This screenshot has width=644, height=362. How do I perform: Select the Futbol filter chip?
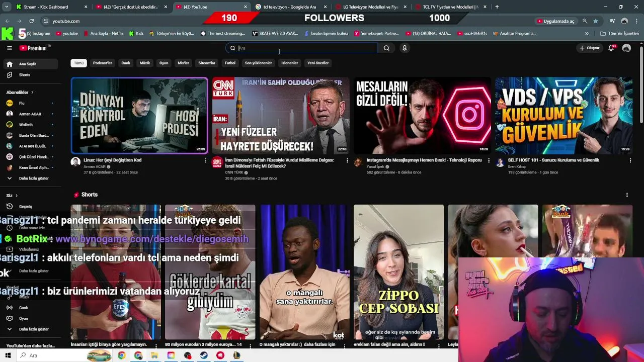pos(230,63)
